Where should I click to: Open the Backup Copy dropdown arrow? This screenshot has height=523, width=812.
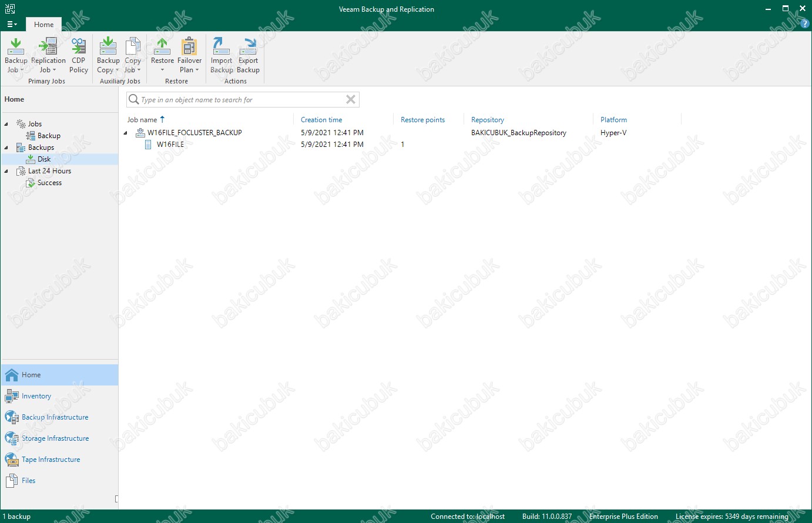117,70
